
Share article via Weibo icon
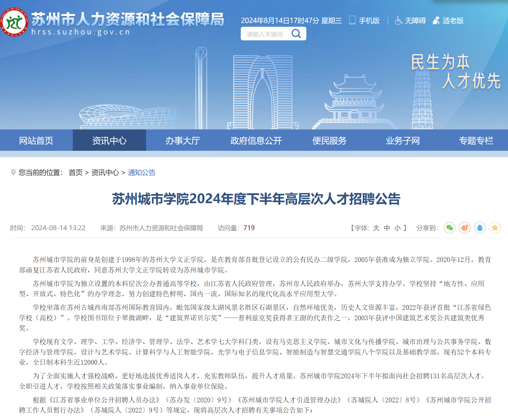tap(465, 228)
